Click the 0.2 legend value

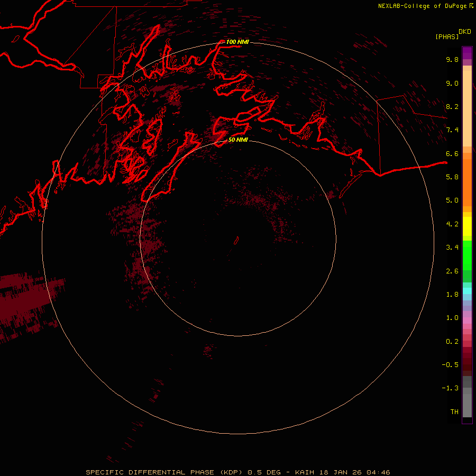tap(452, 342)
